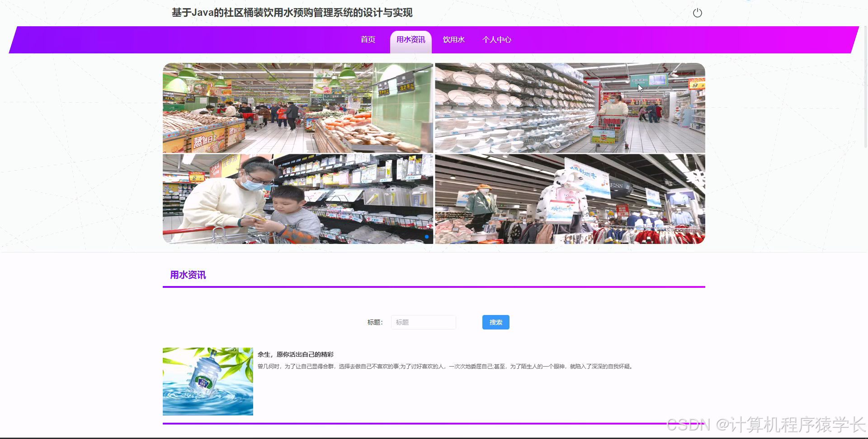Open article 余生，愿你活出自己的精彩
This screenshot has width=868, height=439.
point(296,354)
